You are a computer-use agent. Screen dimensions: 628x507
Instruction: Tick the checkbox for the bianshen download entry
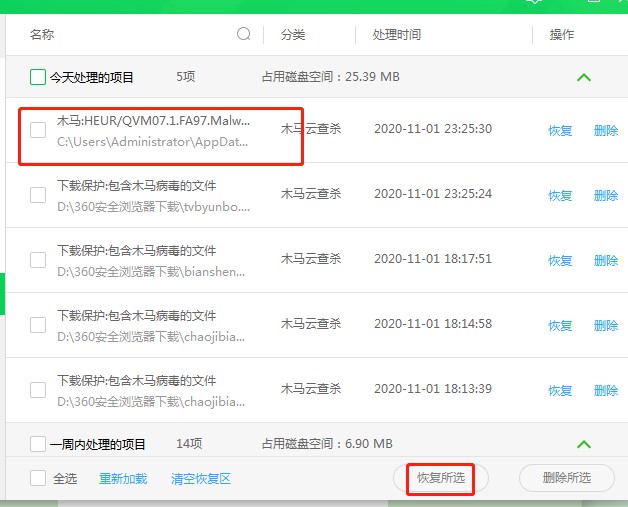[38, 260]
